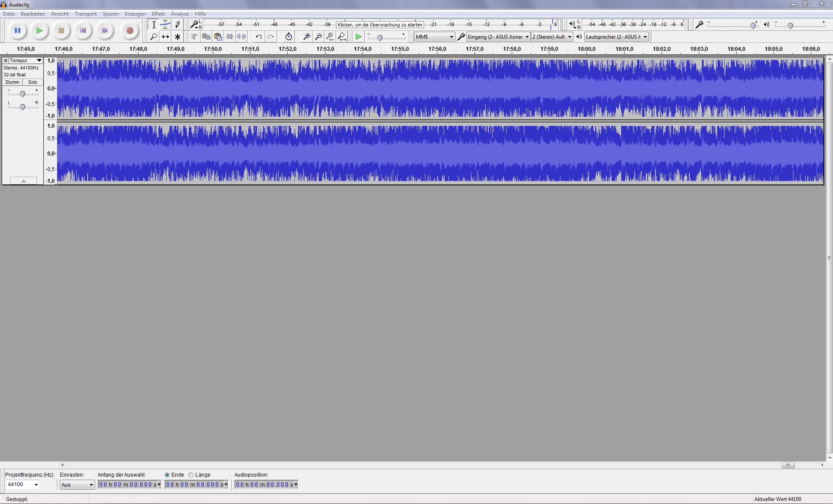The height and width of the screenshot is (504, 833).
Task: Open the Projektfrequenz 44100 dropdown
Action: coord(36,484)
